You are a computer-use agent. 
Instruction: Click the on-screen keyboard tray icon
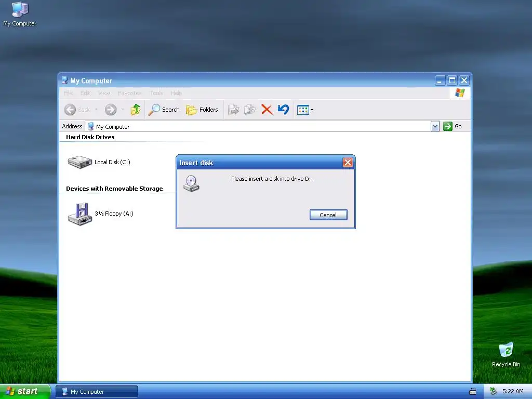[472, 392]
